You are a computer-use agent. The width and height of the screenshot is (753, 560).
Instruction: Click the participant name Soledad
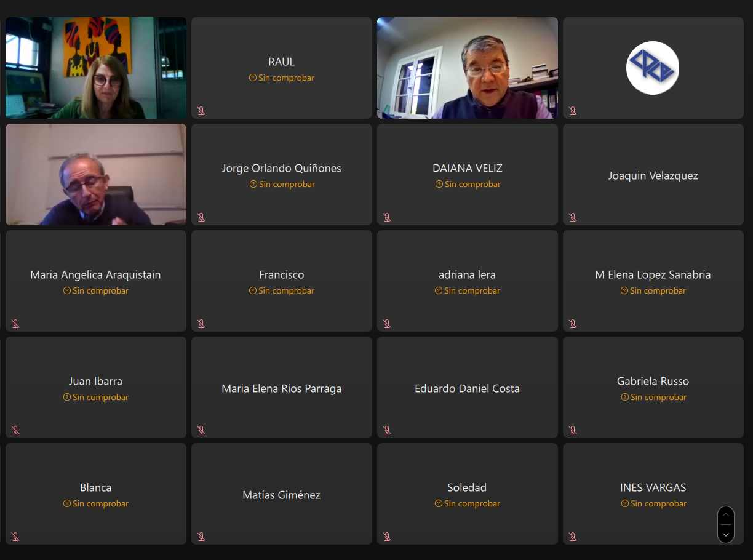(467, 488)
